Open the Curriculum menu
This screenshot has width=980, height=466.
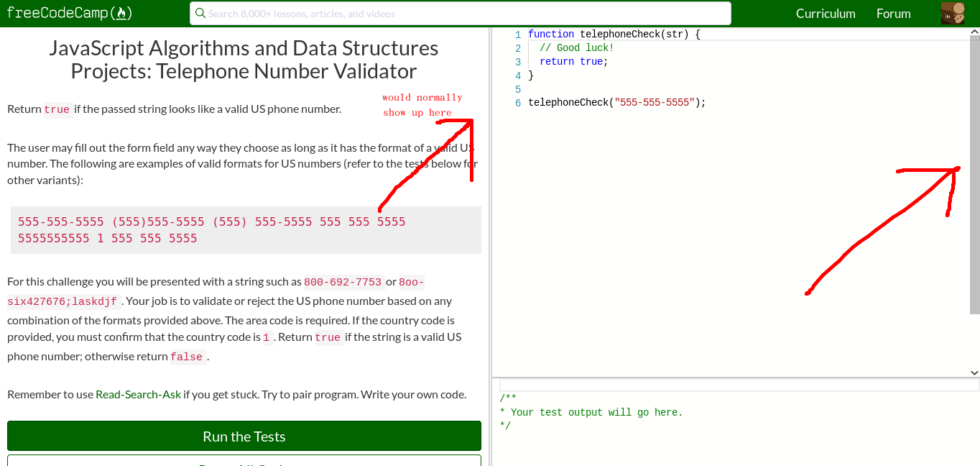point(825,13)
